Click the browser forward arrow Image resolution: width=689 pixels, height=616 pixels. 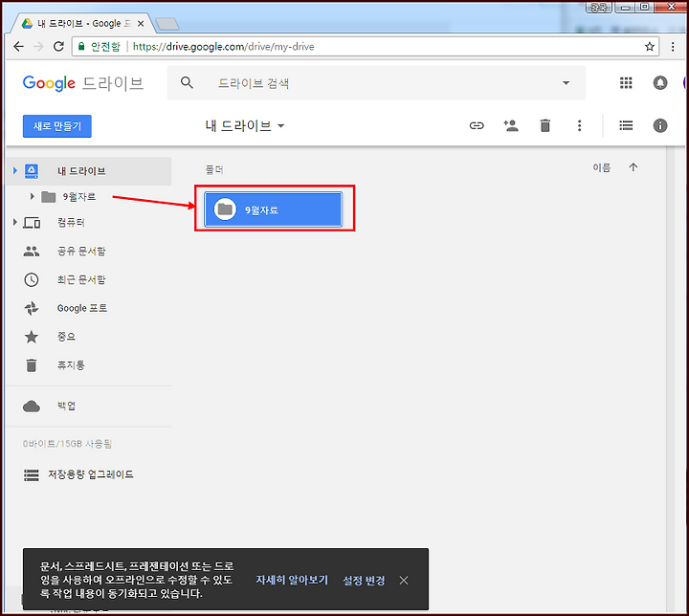point(38,47)
